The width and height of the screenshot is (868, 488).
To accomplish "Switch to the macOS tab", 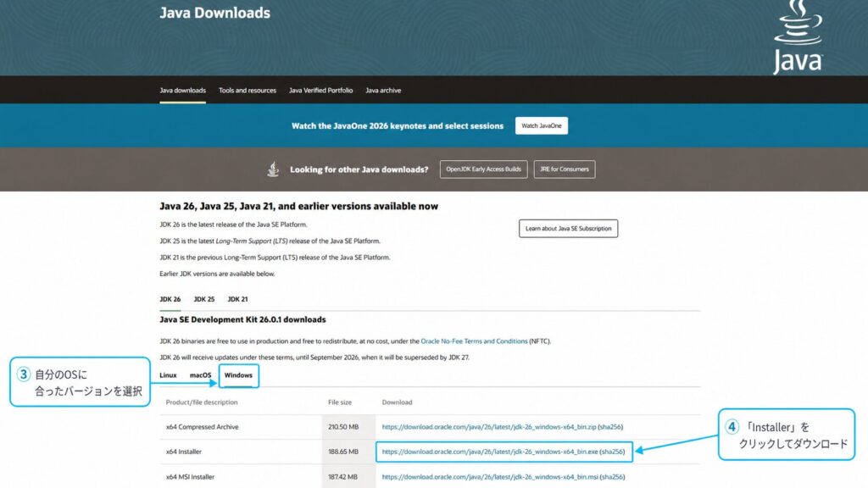I will 200,375.
